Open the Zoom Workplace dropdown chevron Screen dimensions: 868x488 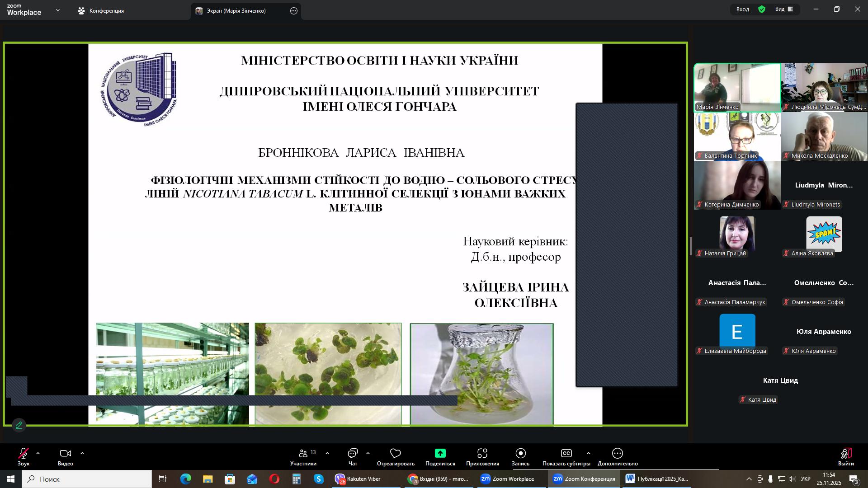coord(57,10)
